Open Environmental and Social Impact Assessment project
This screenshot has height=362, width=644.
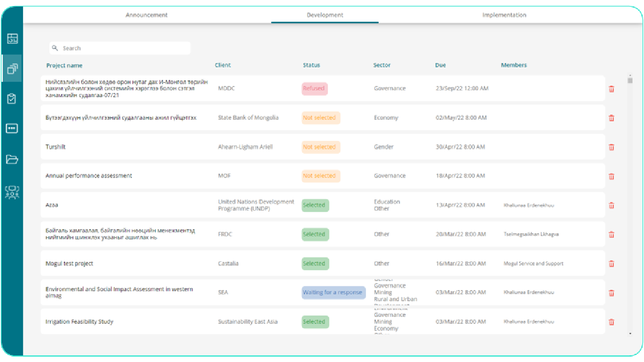119,293
